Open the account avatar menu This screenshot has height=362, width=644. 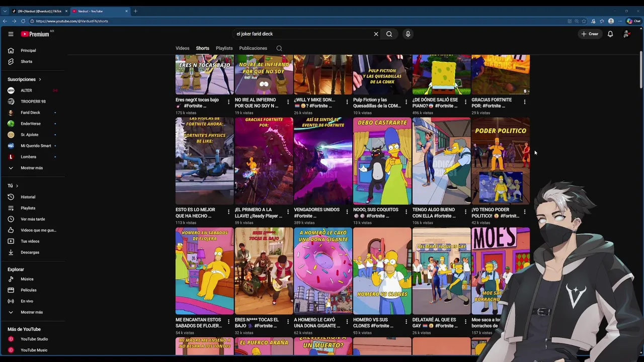point(626,34)
